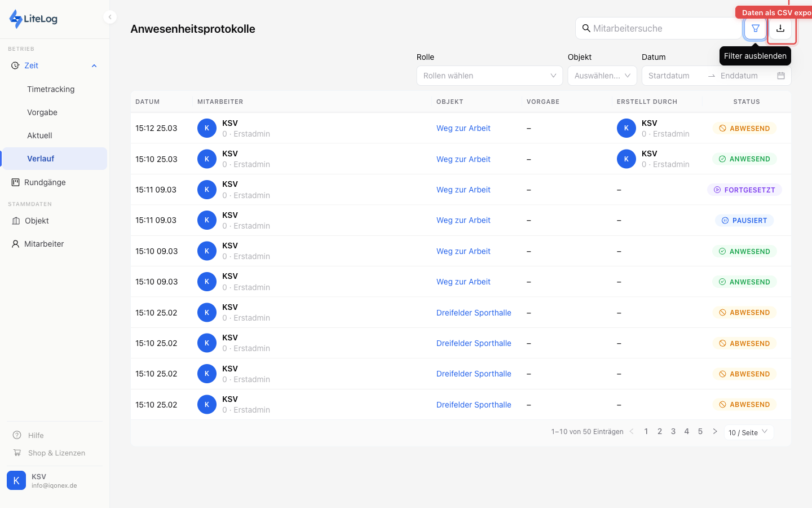Toggle the filter funnel icon
Viewport: 812px width, 508px height.
[755, 28]
